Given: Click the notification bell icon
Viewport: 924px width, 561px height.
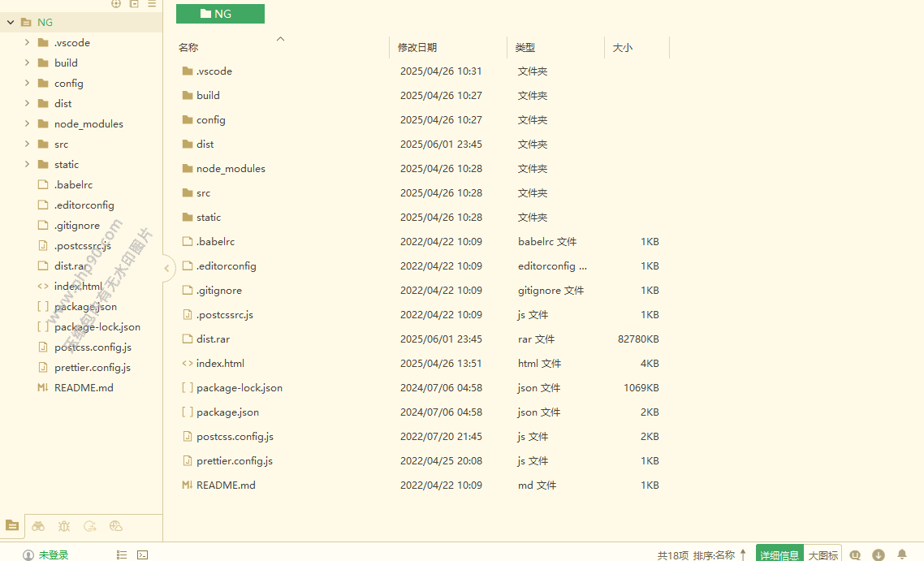Looking at the screenshot, I should point(901,555).
